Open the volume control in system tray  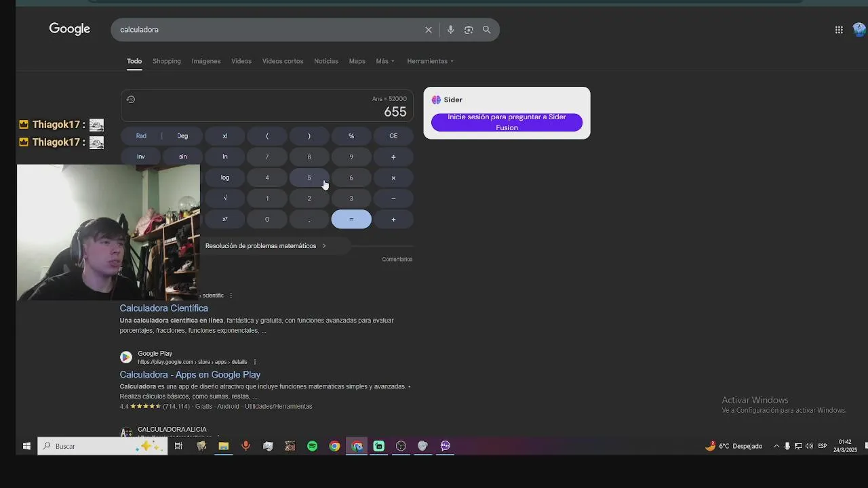(x=809, y=446)
